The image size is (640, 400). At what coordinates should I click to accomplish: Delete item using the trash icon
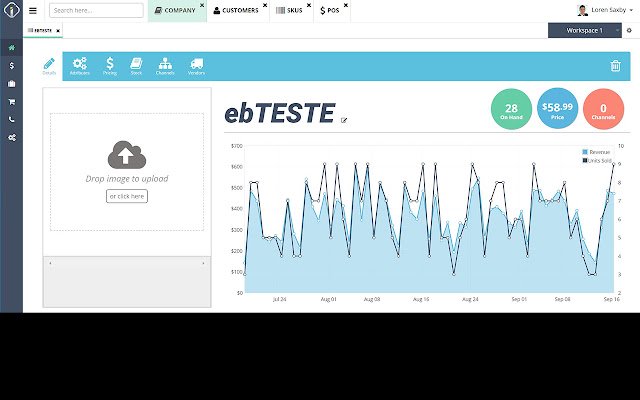616,66
